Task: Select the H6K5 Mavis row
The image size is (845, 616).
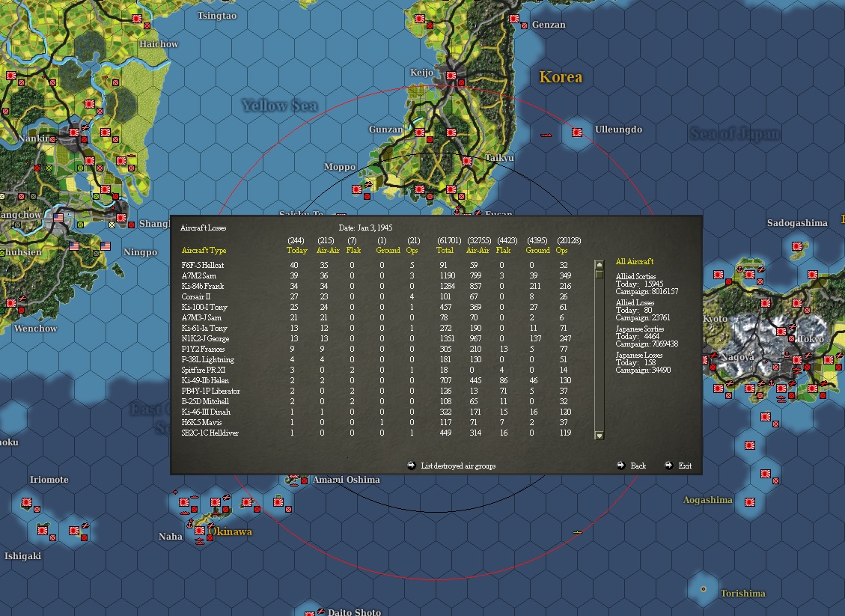Action: point(376,423)
